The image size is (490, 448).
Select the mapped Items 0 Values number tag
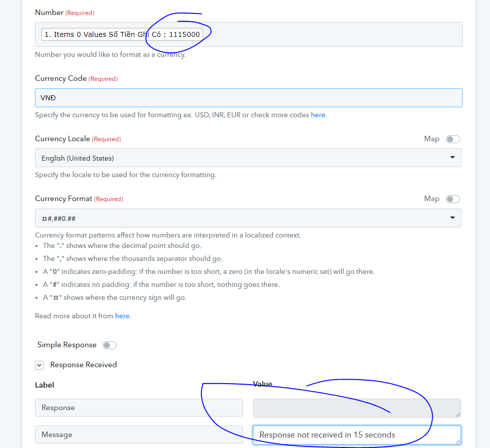click(122, 34)
